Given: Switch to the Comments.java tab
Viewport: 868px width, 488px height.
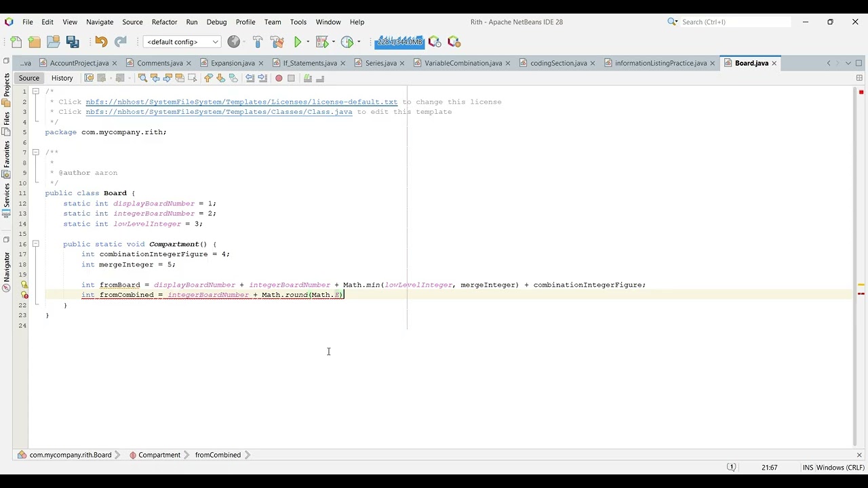Looking at the screenshot, I should [x=160, y=63].
